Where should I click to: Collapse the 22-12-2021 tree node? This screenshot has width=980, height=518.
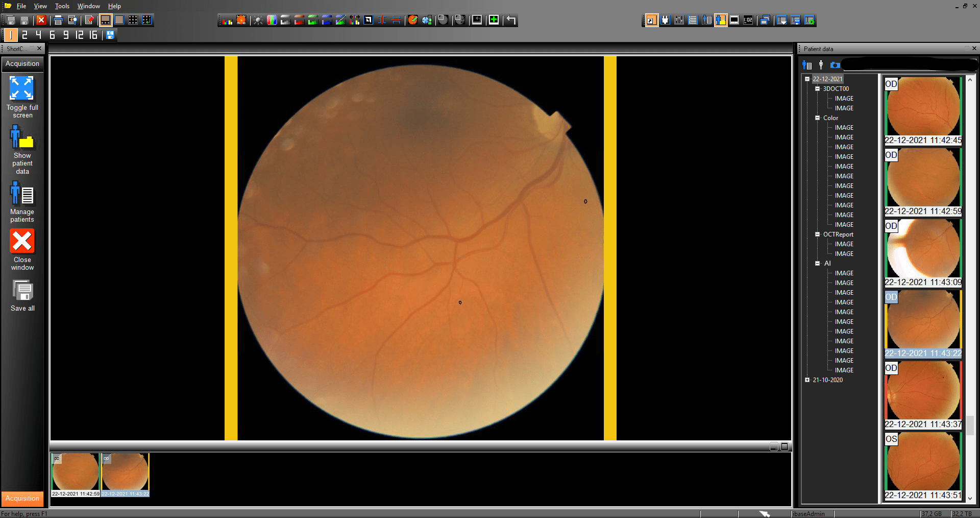click(807, 79)
